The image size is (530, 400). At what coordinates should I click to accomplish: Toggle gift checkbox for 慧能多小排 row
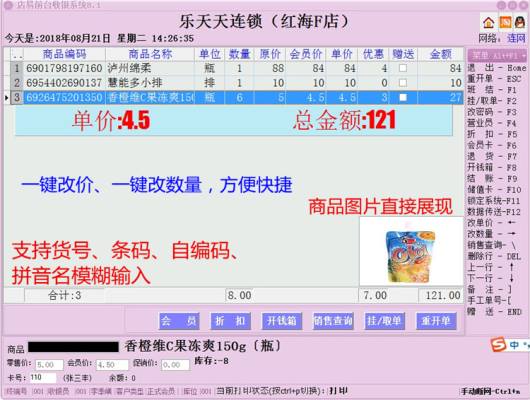pos(403,83)
